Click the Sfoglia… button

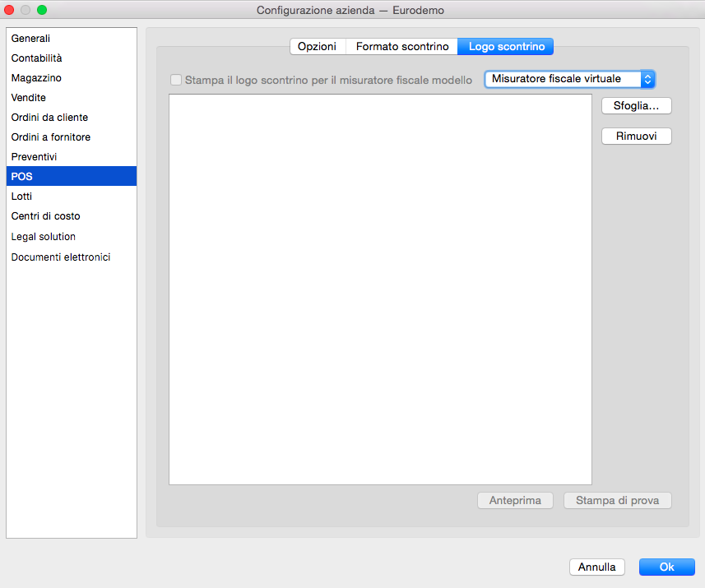pyautogui.click(x=637, y=106)
